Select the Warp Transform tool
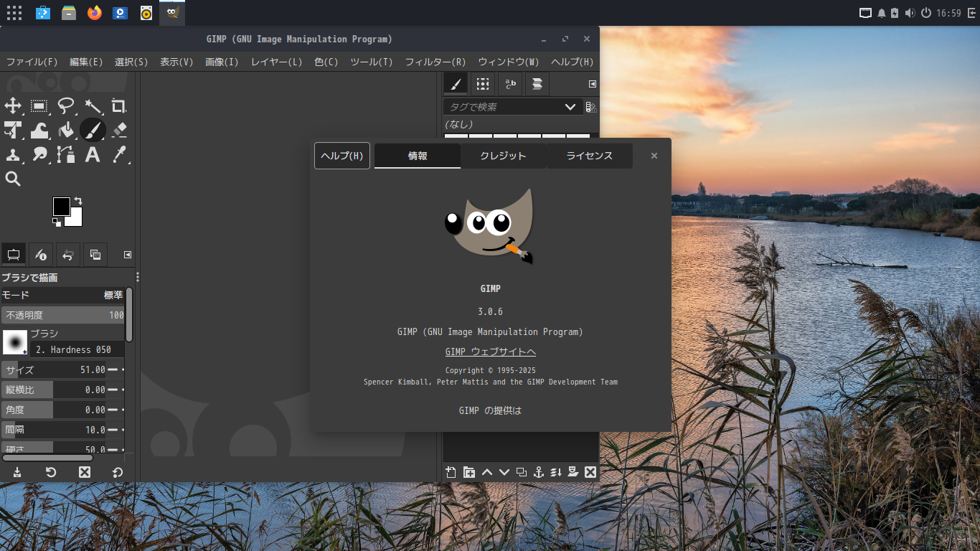 [x=39, y=130]
